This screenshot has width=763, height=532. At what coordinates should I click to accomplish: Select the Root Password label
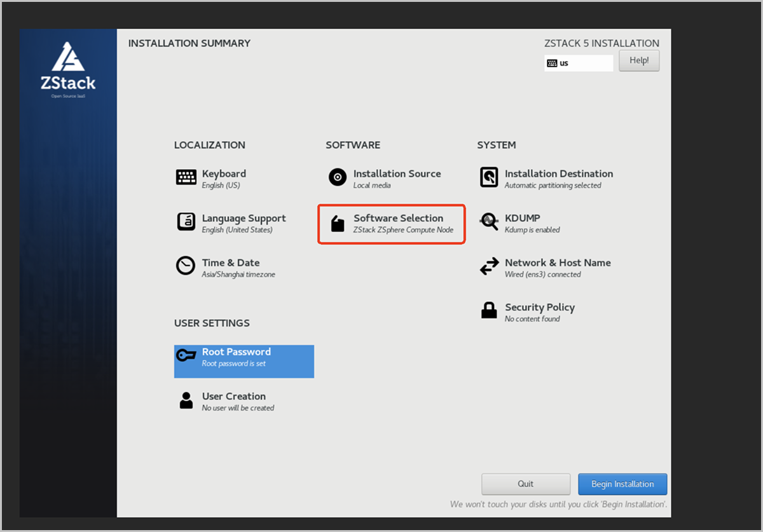(x=237, y=351)
